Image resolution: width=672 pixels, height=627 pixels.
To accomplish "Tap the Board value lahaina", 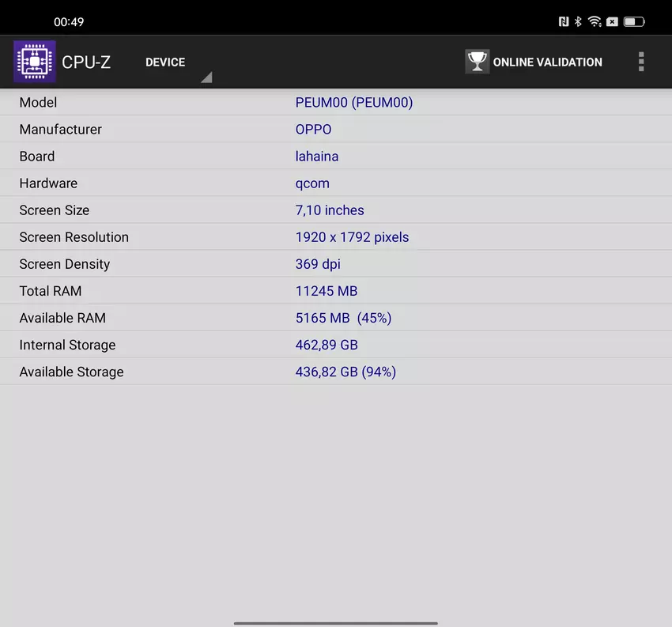I will [x=317, y=157].
